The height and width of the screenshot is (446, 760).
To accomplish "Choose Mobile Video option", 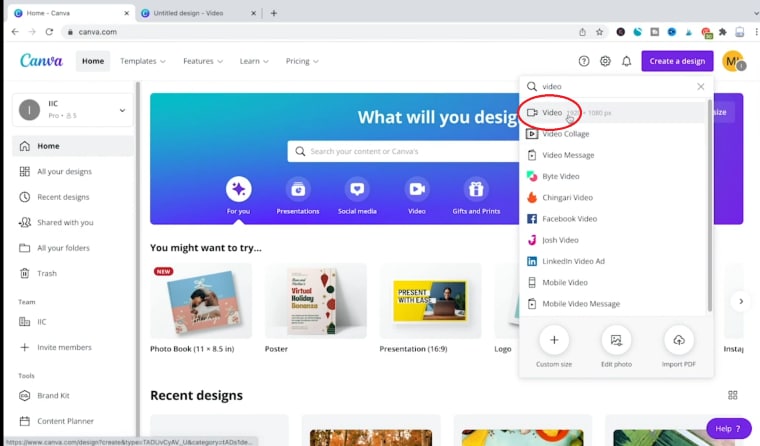I will point(613,282).
